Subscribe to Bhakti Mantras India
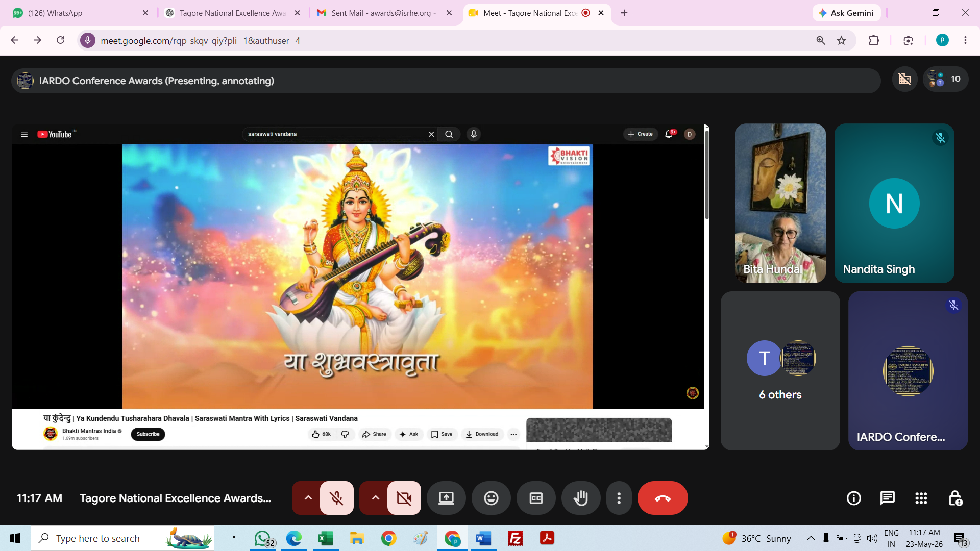 tap(148, 434)
